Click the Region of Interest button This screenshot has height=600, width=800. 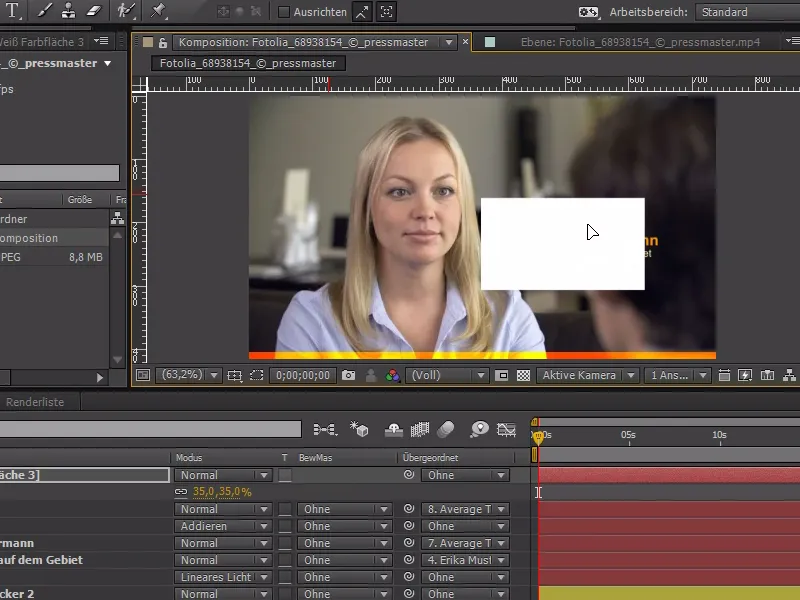(x=258, y=374)
